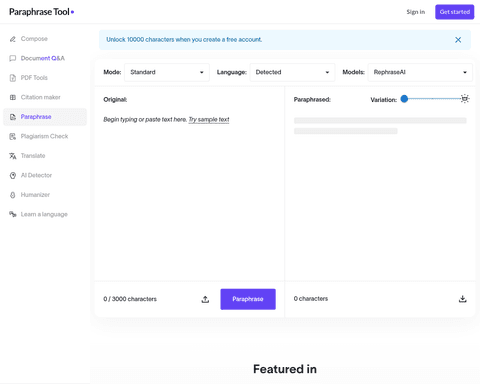Click the Get started button
This screenshot has width=480, height=384.
[454, 12]
